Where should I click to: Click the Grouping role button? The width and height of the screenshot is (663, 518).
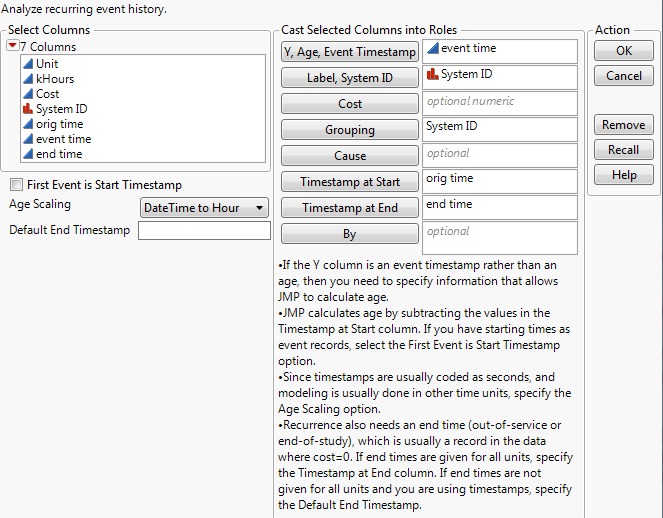pyautogui.click(x=350, y=130)
